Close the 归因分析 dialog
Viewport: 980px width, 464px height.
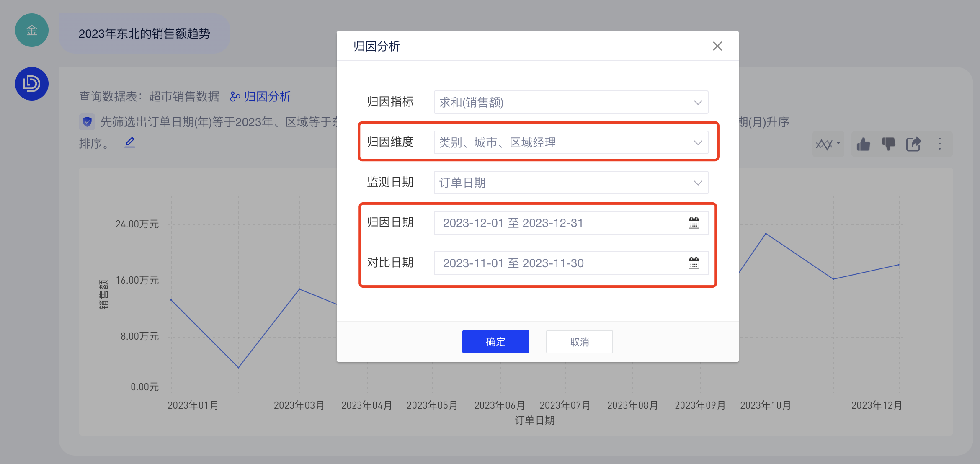(717, 46)
